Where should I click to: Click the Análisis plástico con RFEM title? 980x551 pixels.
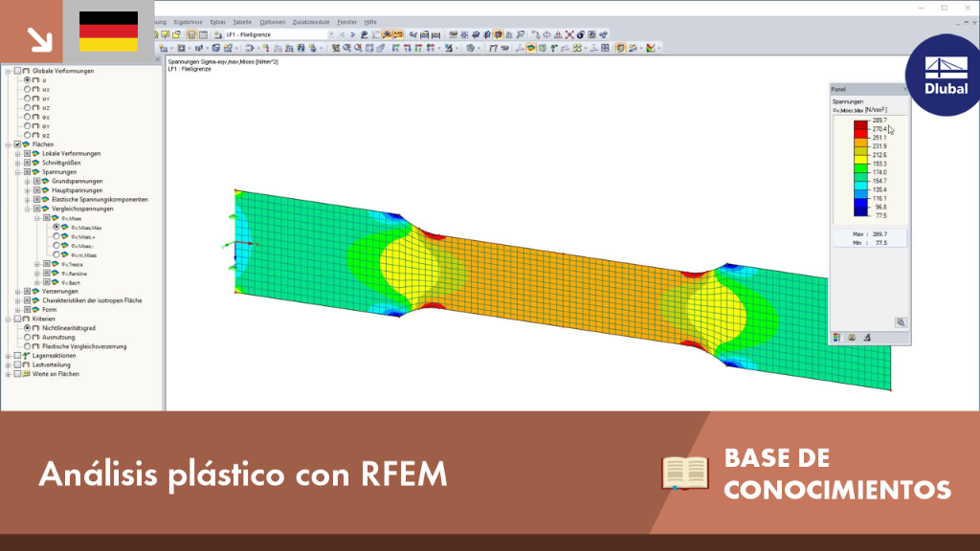click(243, 474)
